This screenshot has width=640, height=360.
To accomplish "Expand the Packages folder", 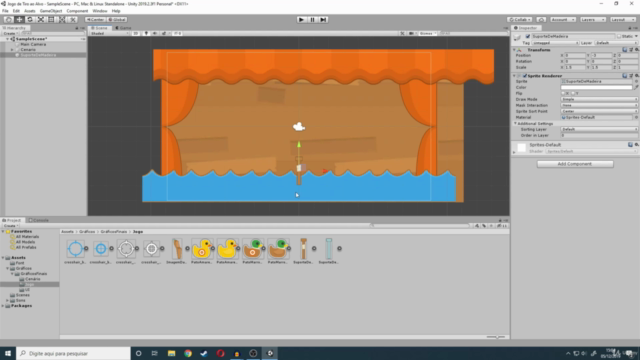I will click(3, 306).
